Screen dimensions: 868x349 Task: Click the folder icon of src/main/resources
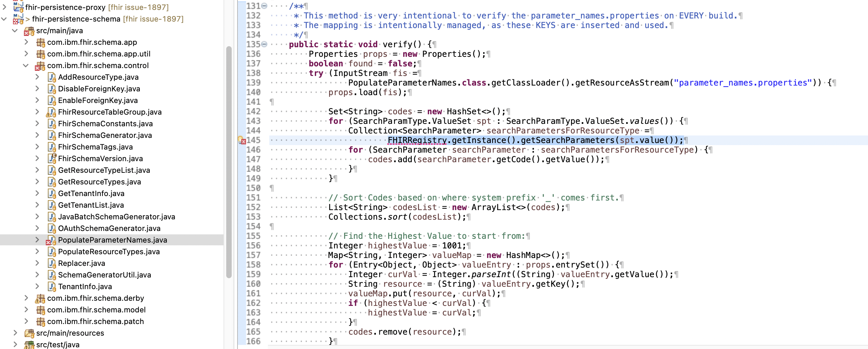pyautogui.click(x=29, y=333)
